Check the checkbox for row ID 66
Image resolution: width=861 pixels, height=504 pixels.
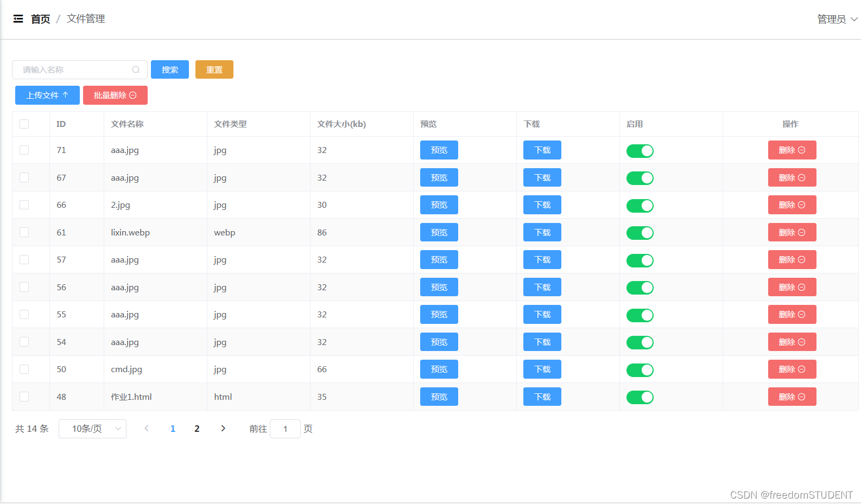click(x=24, y=205)
